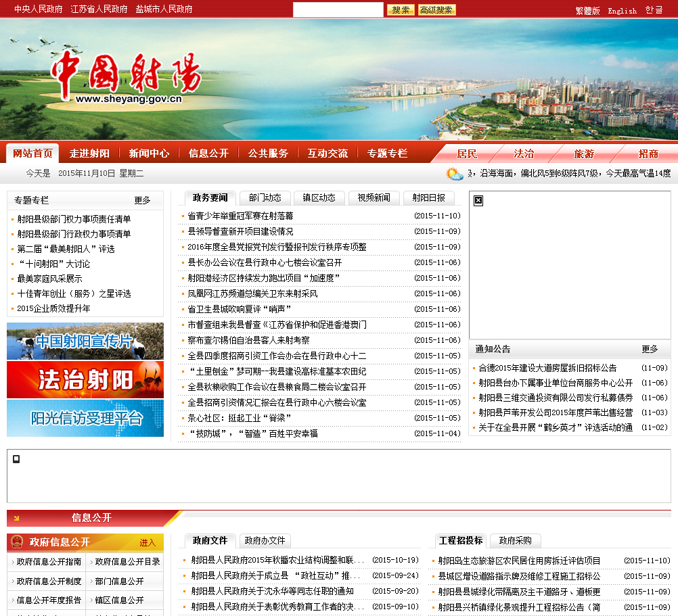Open 新闻中心 in the navigation bar
Viewport: 678px width, 616px height.
pyautogui.click(x=149, y=153)
